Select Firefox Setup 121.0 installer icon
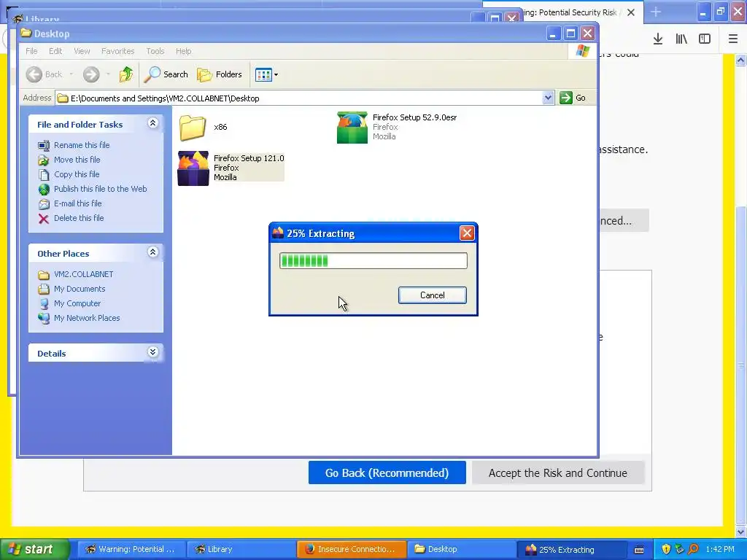The image size is (747, 560). pos(193,168)
